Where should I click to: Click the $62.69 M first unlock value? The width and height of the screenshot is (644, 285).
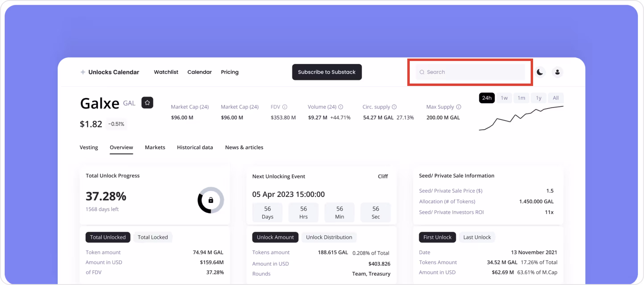point(503,272)
